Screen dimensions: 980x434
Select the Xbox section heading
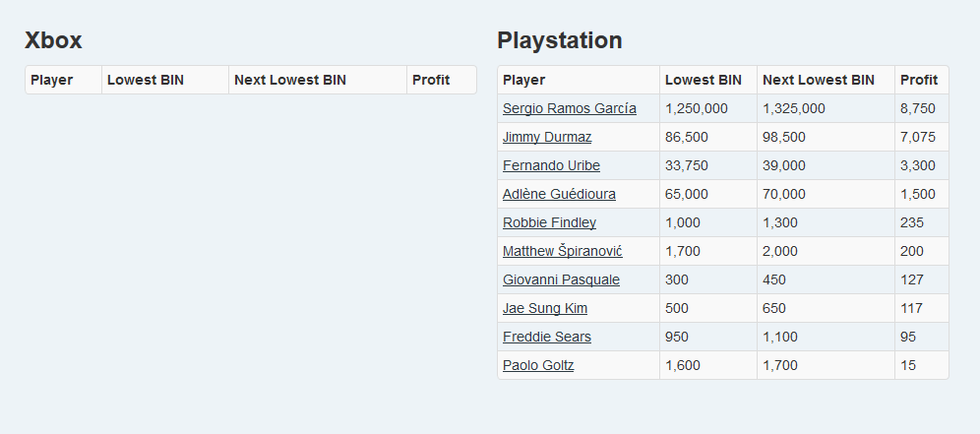click(x=53, y=40)
